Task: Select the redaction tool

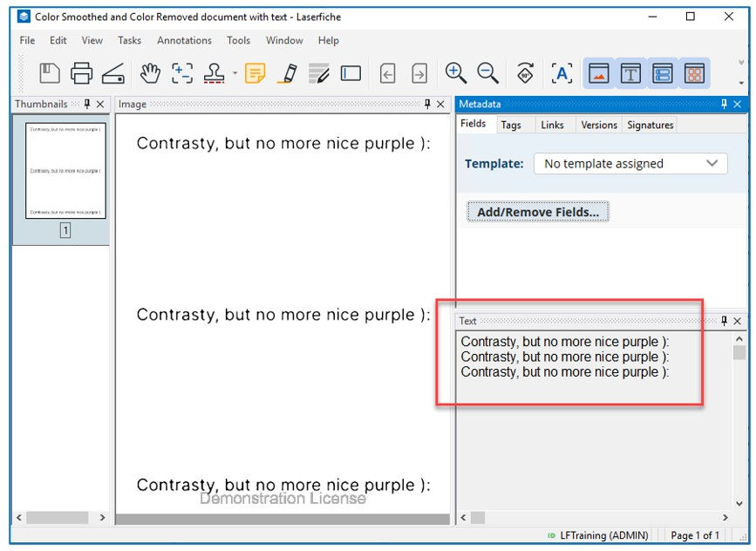Action: [x=318, y=73]
